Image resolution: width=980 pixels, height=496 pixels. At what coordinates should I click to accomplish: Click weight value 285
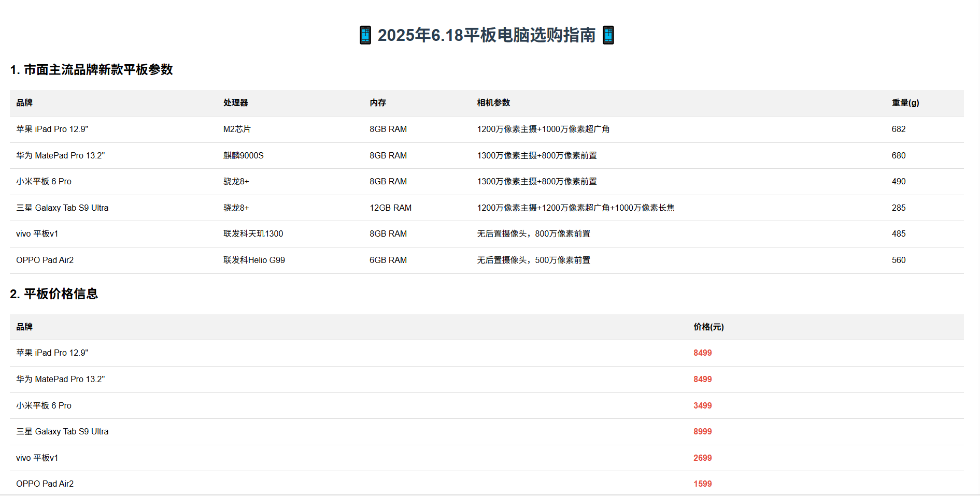899,208
